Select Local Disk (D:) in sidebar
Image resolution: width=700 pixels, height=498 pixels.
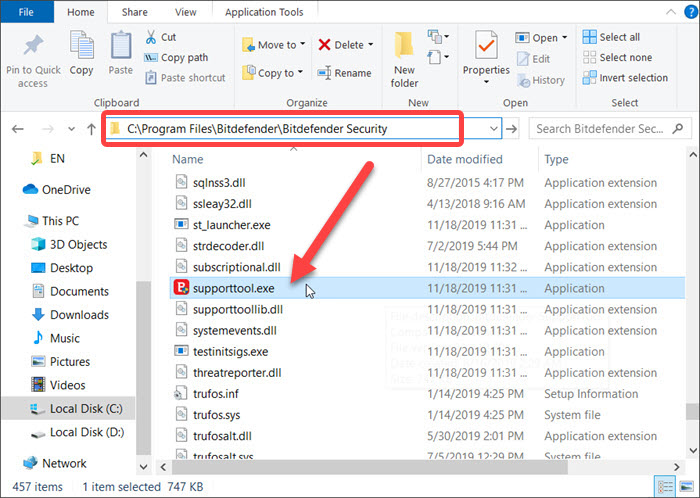pyautogui.click(x=77, y=432)
